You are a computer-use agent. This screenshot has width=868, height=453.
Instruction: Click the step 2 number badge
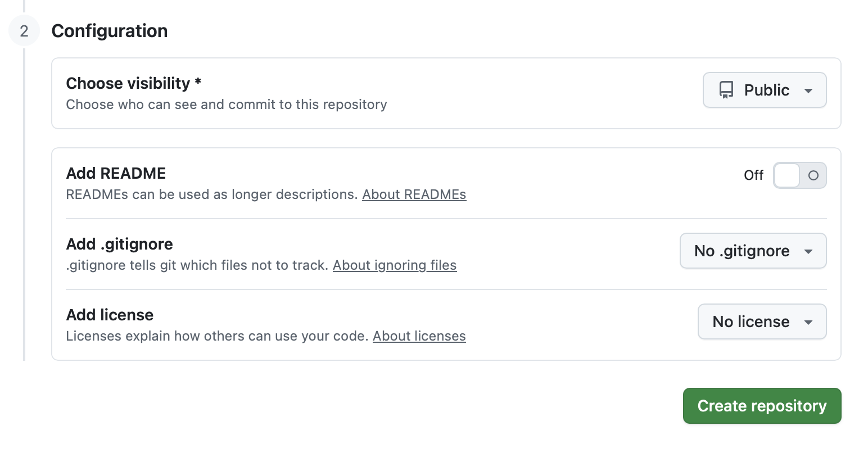coord(24,31)
